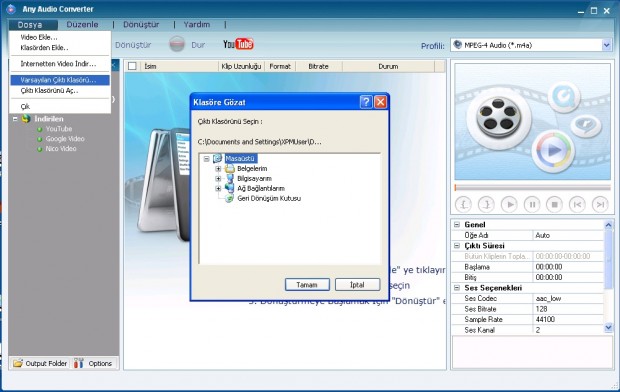Collapse the İndirilen sidebar group
The height and width of the screenshot is (392, 620).
pos(15,119)
